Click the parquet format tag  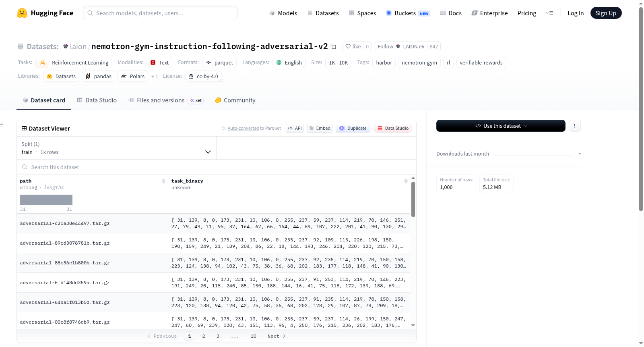coord(219,62)
